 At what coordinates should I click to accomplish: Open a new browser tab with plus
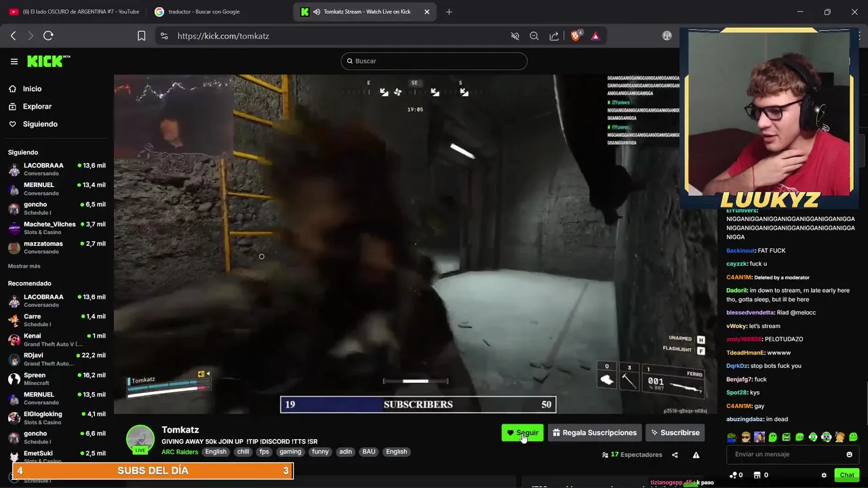tap(449, 12)
